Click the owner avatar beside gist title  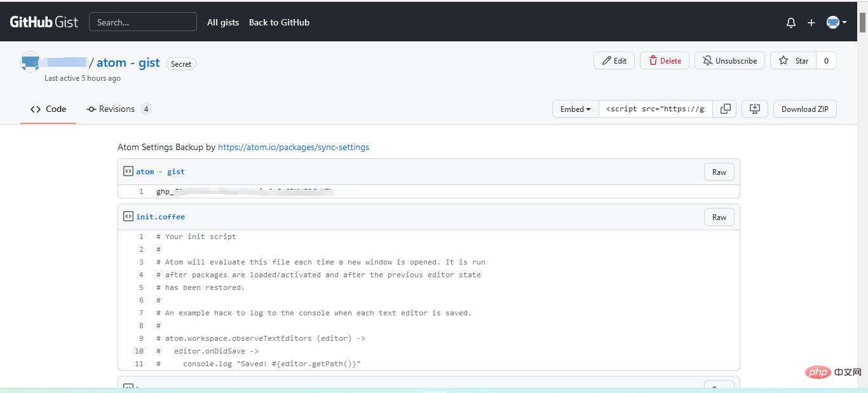coord(31,62)
